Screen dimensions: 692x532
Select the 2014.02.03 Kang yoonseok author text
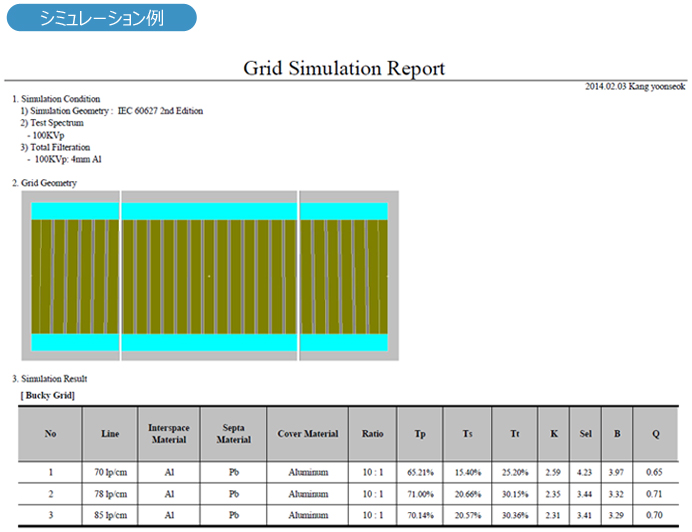635,87
